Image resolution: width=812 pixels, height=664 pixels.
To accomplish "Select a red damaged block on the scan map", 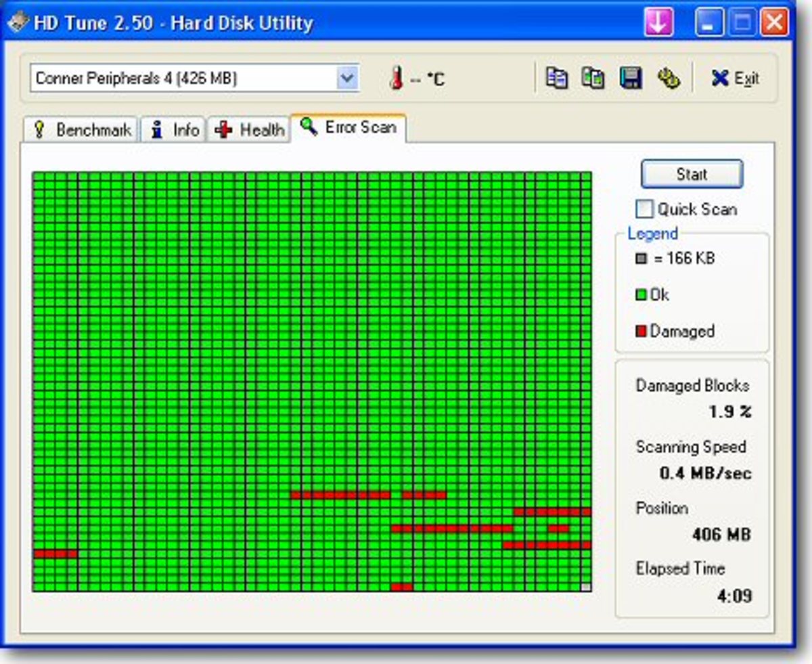I will (338, 495).
